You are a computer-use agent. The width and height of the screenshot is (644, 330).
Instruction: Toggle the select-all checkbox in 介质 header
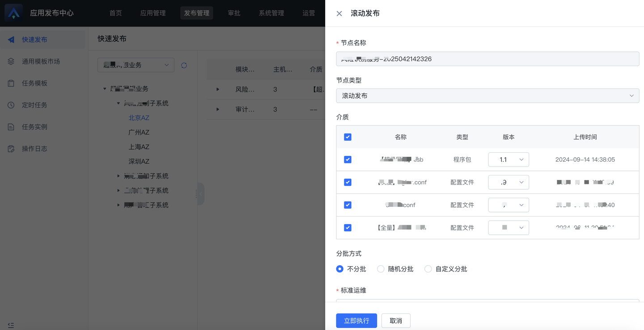[347, 137]
